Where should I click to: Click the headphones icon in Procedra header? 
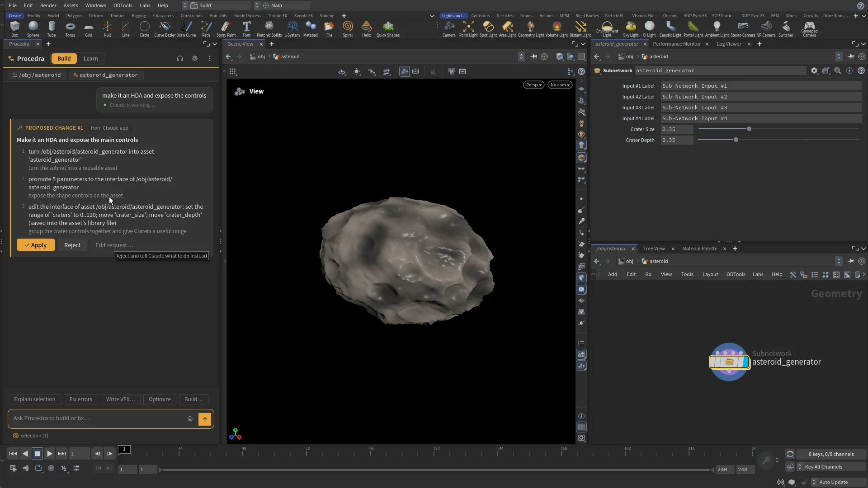tap(180, 58)
